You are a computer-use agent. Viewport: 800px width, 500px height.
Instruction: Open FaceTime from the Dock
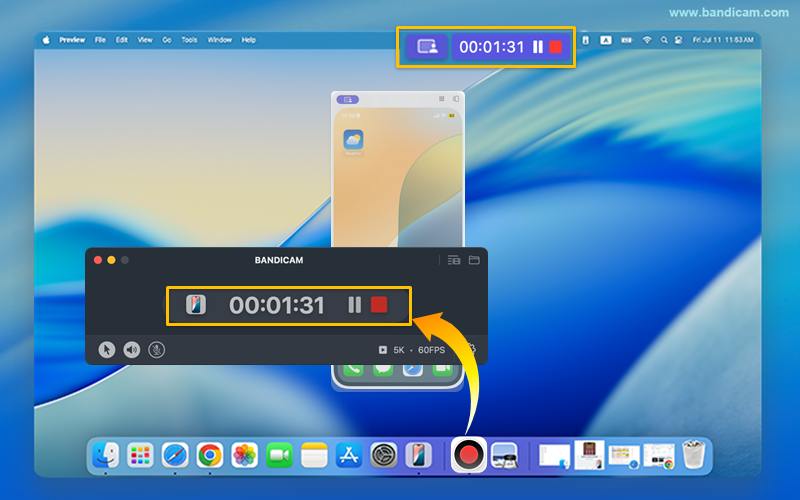tap(279, 455)
